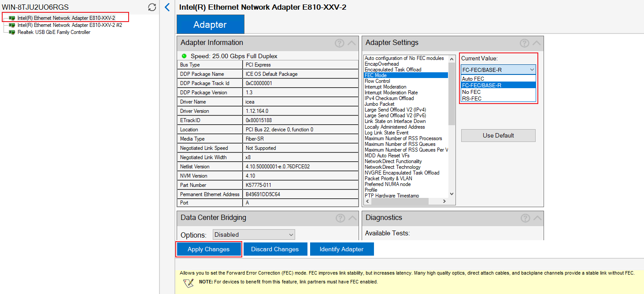
Task: Open the Current Value combo box
Action: click(498, 70)
